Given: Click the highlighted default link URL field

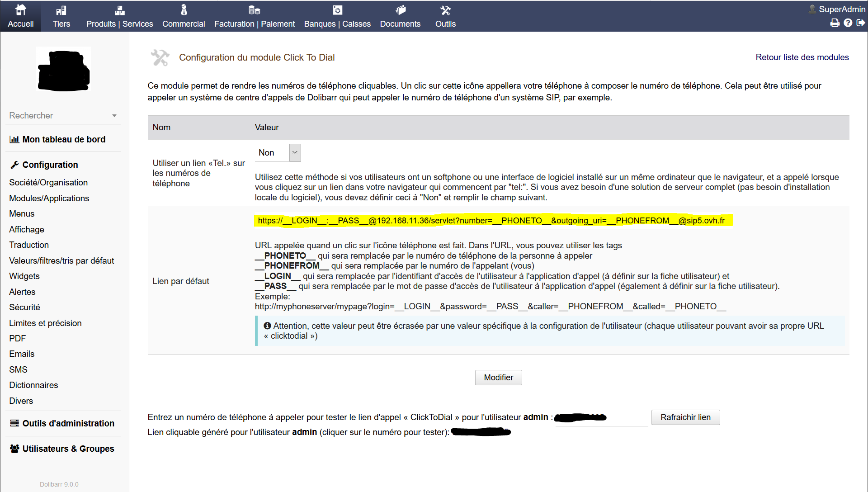Looking at the screenshot, I should coord(493,221).
